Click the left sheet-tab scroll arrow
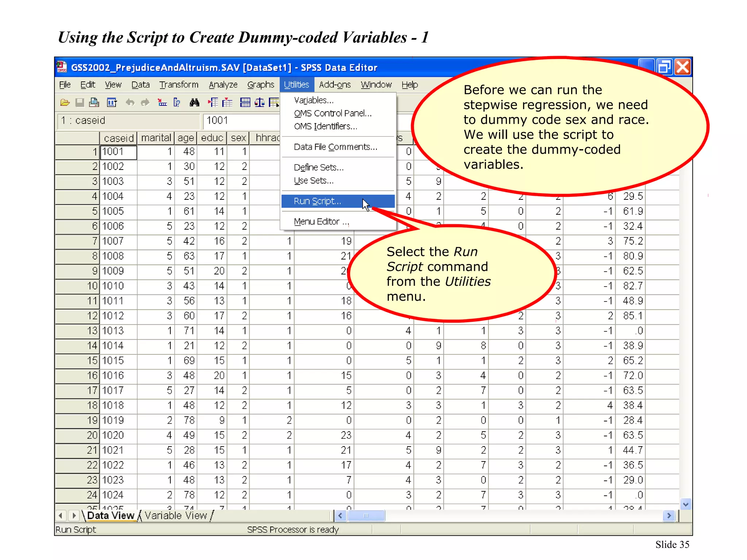This screenshot has height=560, width=747. coord(61,516)
